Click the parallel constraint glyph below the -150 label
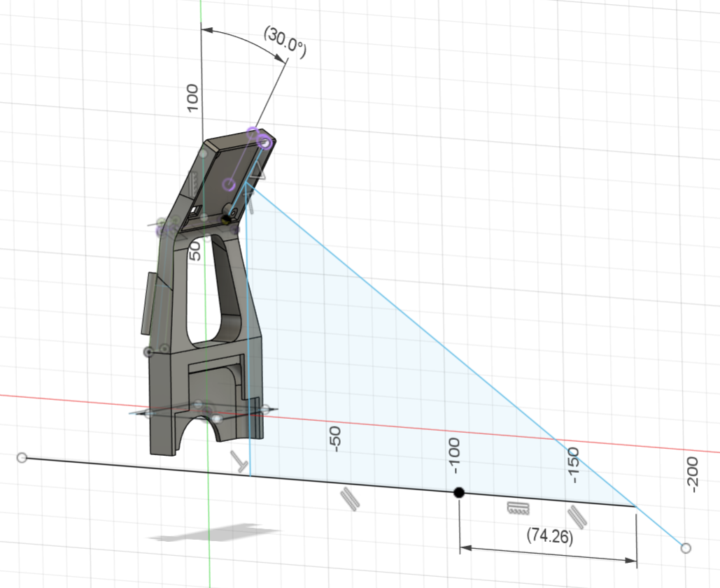This screenshot has height=588, width=720. (x=577, y=517)
